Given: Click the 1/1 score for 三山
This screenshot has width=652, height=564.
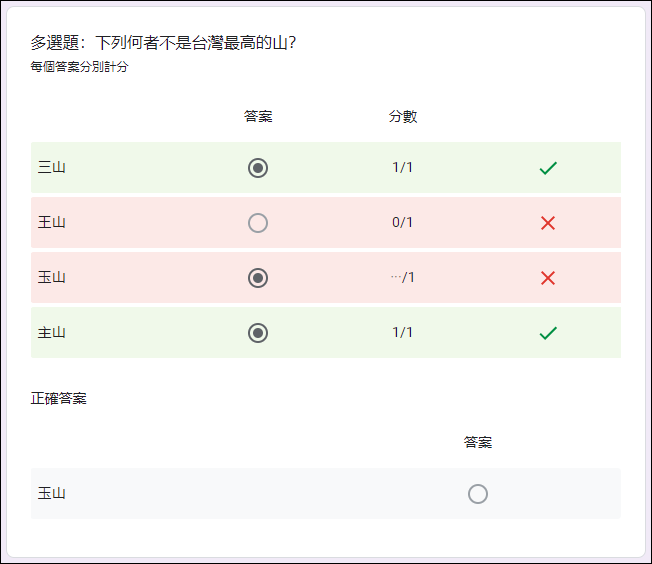Looking at the screenshot, I should [403, 168].
